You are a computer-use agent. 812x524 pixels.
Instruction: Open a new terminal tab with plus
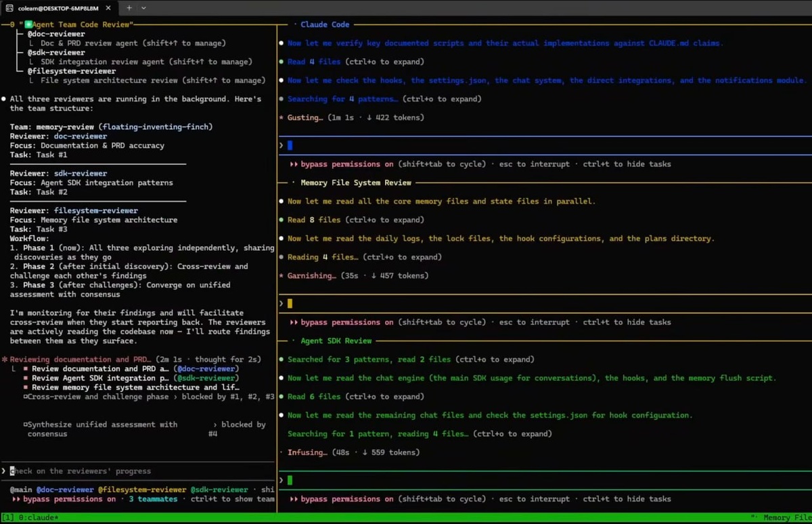pos(129,8)
